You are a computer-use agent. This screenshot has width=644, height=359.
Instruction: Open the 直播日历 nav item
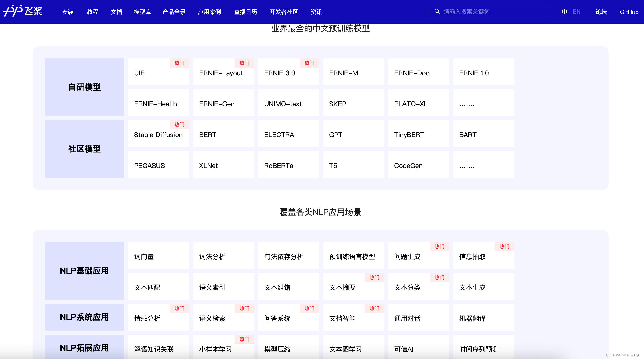coord(245,12)
